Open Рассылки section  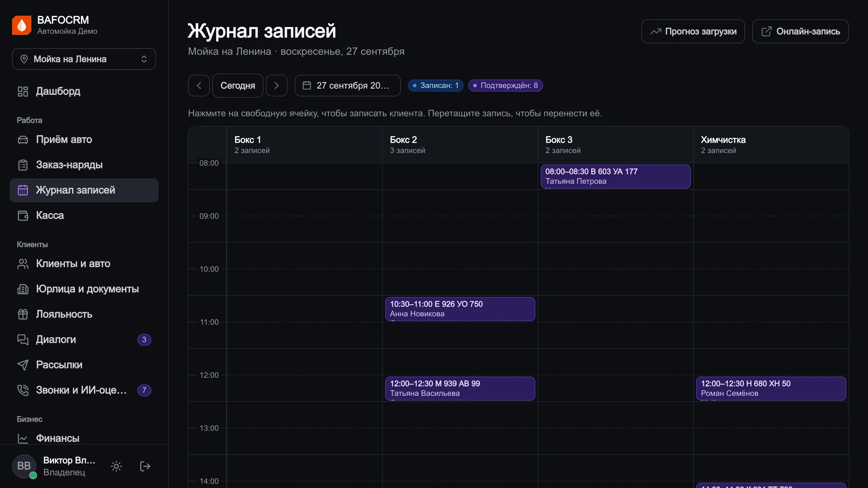(x=84, y=365)
